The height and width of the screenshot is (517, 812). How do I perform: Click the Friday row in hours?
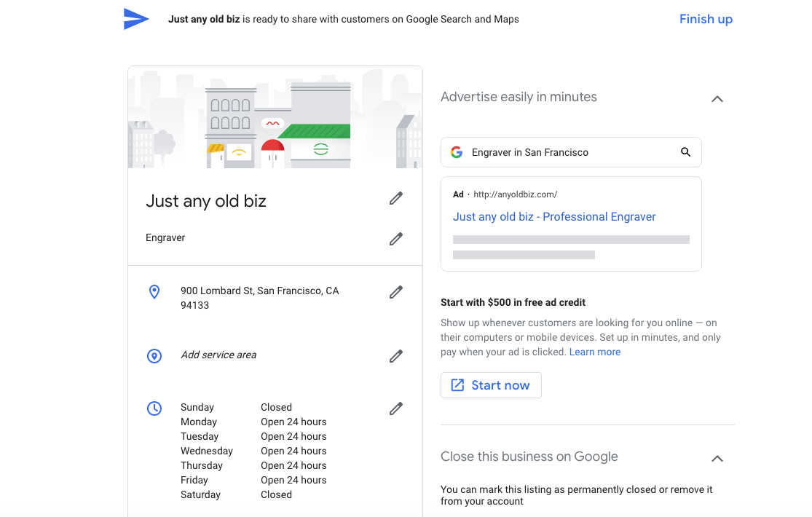[253, 480]
